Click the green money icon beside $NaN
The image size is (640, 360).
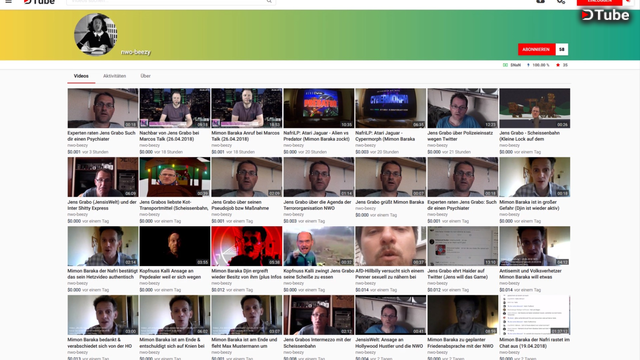(505, 65)
